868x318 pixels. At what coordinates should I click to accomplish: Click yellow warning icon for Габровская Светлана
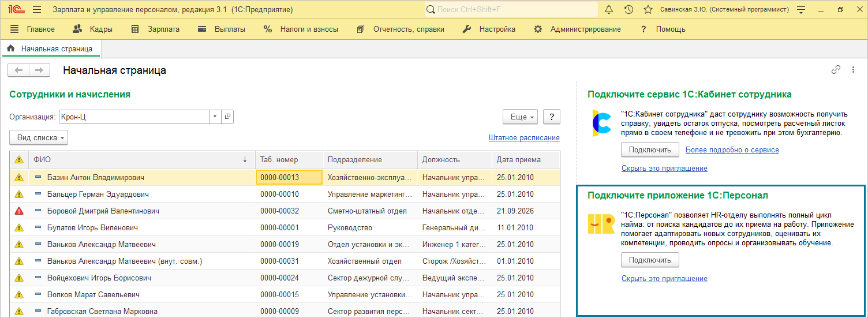click(19, 312)
